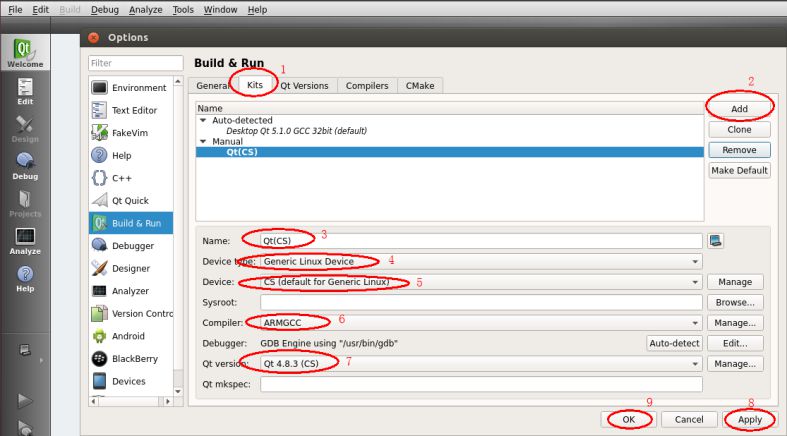Select Environment options category
Viewport: 787px width, 436px height.
pos(131,87)
